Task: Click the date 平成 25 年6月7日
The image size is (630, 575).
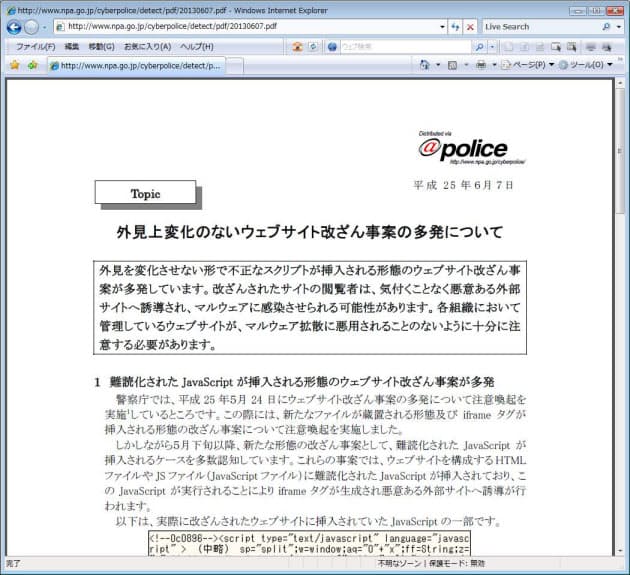Action: point(463,185)
